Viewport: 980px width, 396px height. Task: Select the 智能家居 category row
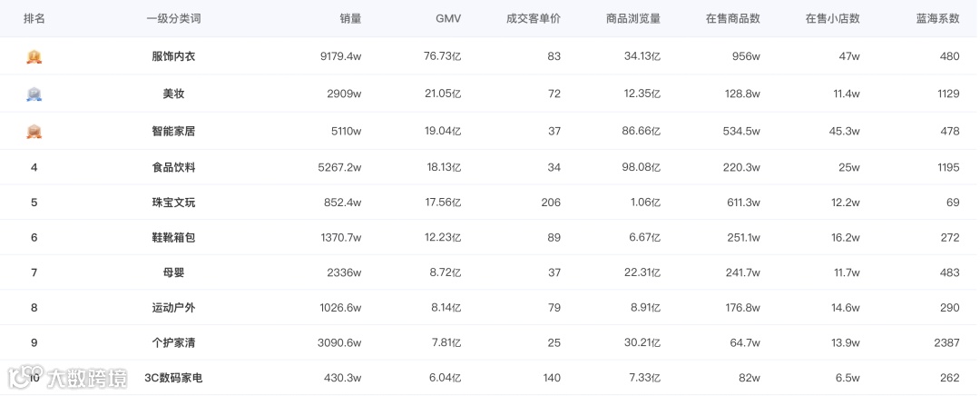point(490,132)
